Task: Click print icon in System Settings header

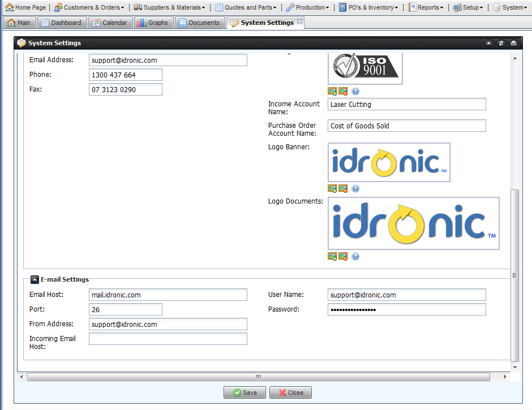Action: tap(513, 43)
